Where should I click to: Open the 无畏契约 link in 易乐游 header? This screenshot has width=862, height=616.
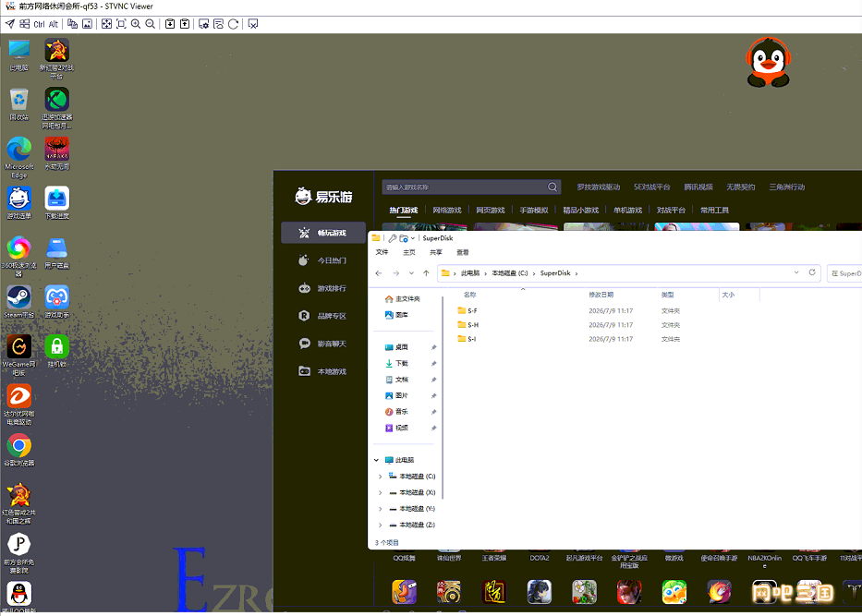[740, 187]
